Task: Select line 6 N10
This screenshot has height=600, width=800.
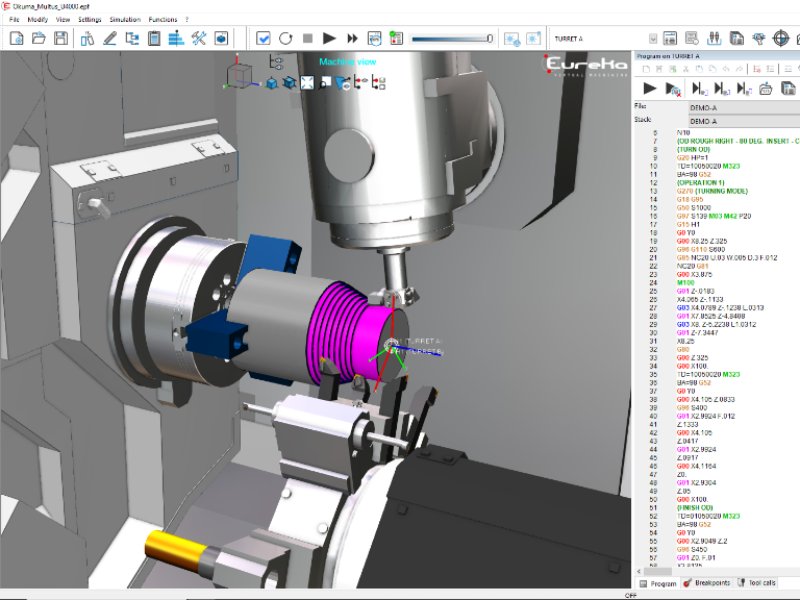Action: [x=683, y=133]
